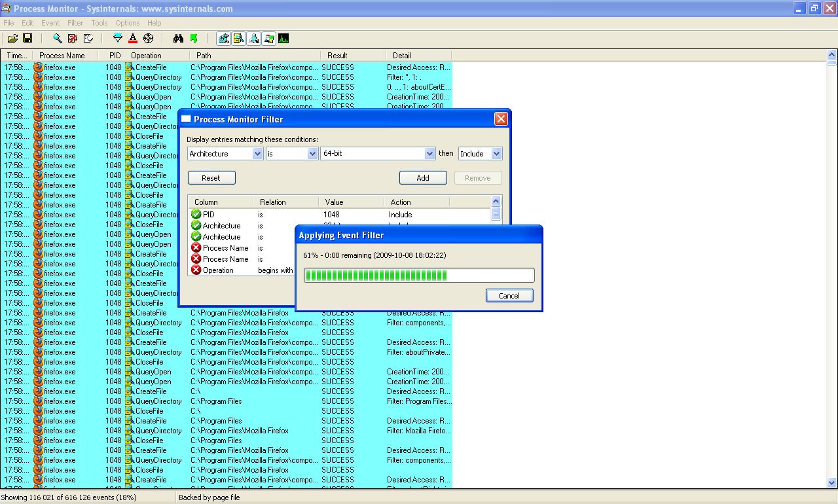This screenshot has height=504, width=838.
Task: Click the Add button in filter dialog
Action: coord(423,178)
